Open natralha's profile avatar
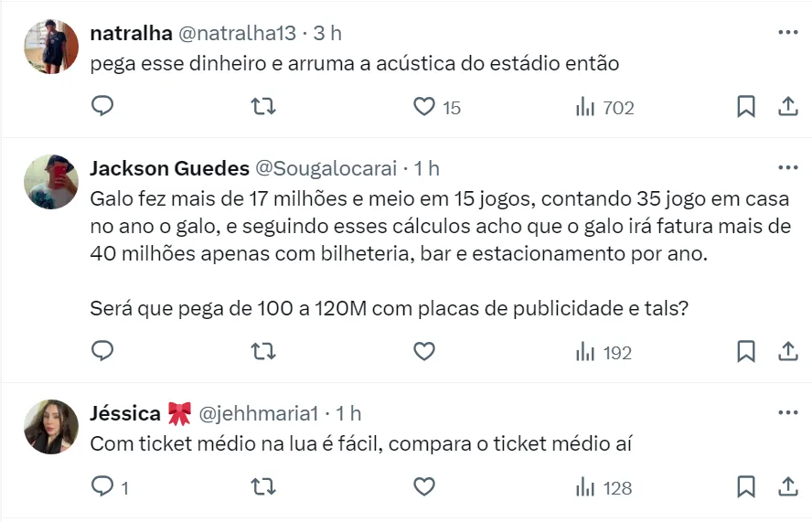Viewport: 812px width, 522px height. pyautogui.click(x=51, y=47)
